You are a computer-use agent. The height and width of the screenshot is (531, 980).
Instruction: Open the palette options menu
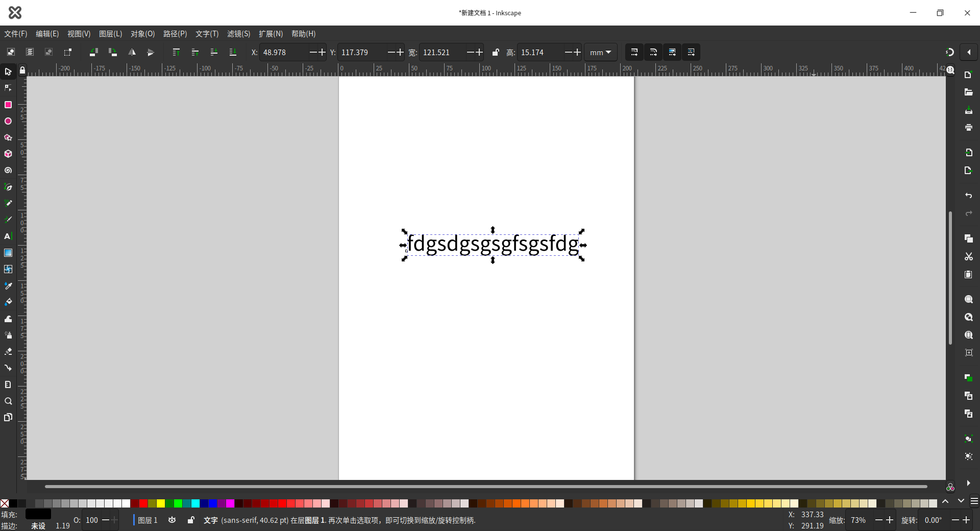(974, 501)
